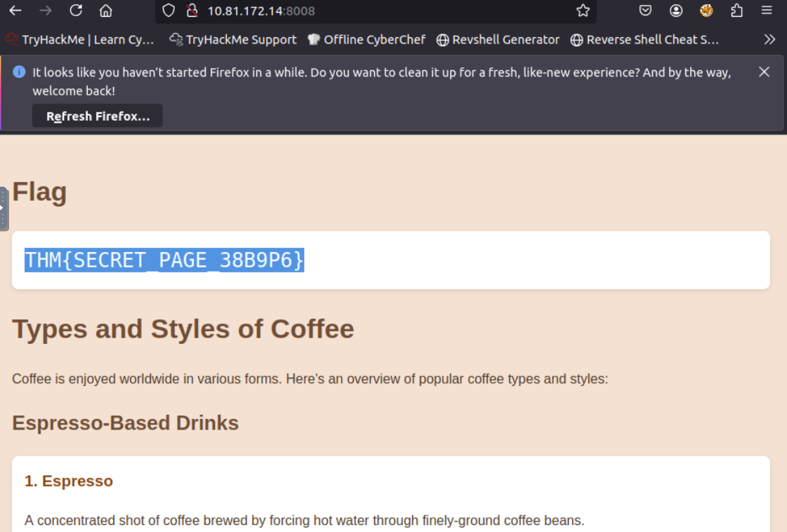This screenshot has width=787, height=532.
Task: Click the FoxyProxy extension icon
Action: (707, 11)
